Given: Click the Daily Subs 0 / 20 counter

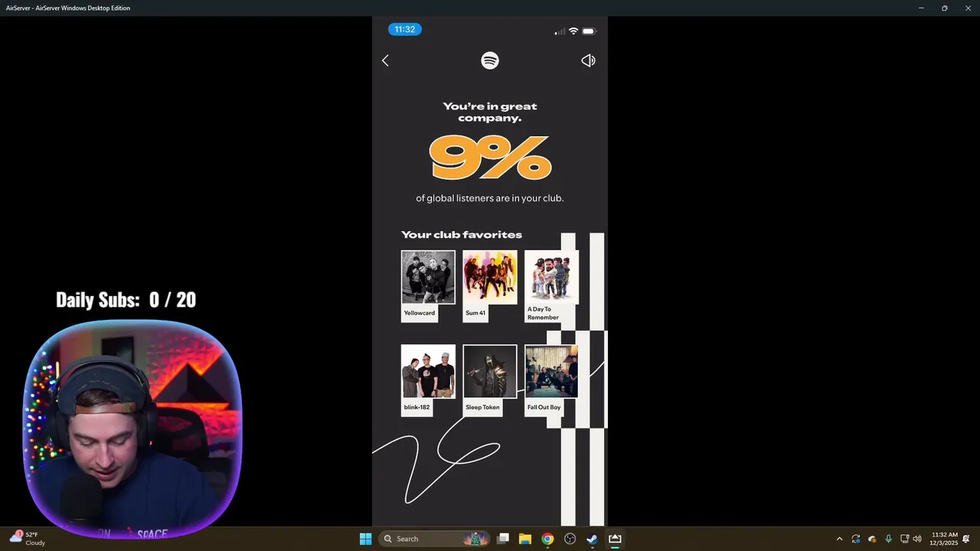Looking at the screenshot, I should click(x=126, y=300).
